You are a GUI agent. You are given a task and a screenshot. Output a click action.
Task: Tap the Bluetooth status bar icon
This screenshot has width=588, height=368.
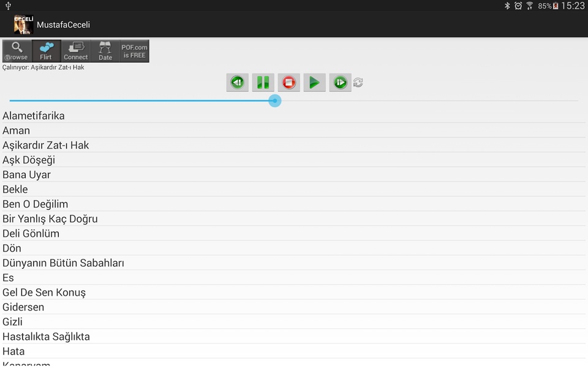pos(507,6)
